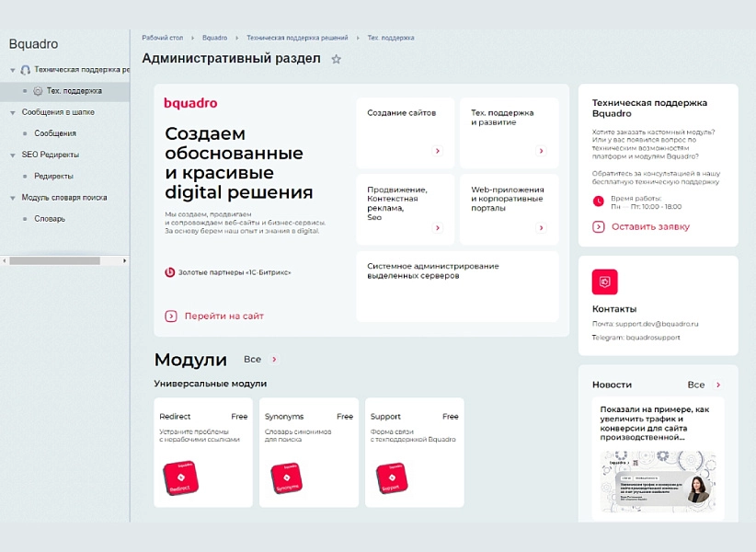Click the red Redirect module icon
This screenshot has height=552, width=756.
point(181,477)
